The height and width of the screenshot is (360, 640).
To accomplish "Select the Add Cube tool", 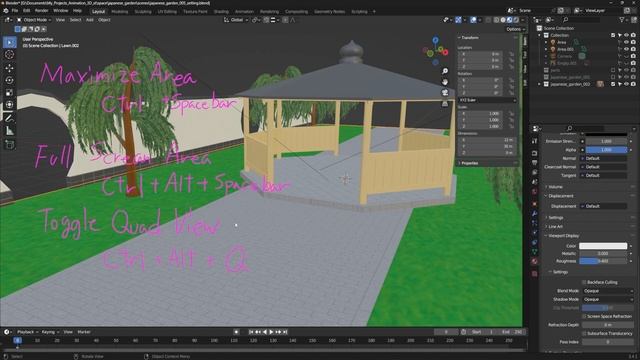I will (x=10, y=144).
